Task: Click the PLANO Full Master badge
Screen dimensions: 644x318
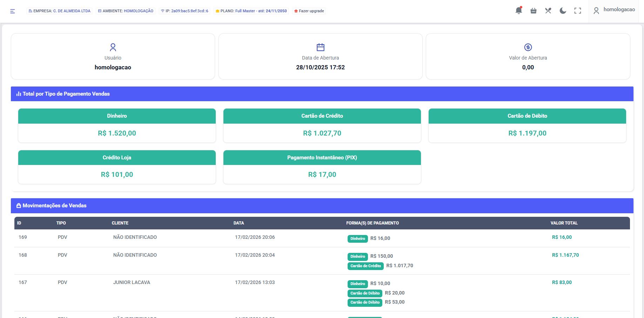Action: (x=251, y=11)
